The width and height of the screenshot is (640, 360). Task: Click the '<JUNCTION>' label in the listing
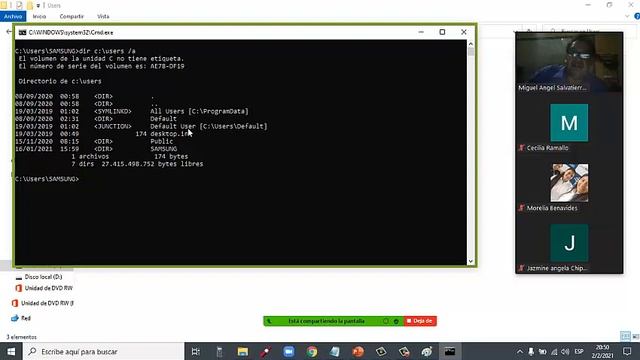113,126
